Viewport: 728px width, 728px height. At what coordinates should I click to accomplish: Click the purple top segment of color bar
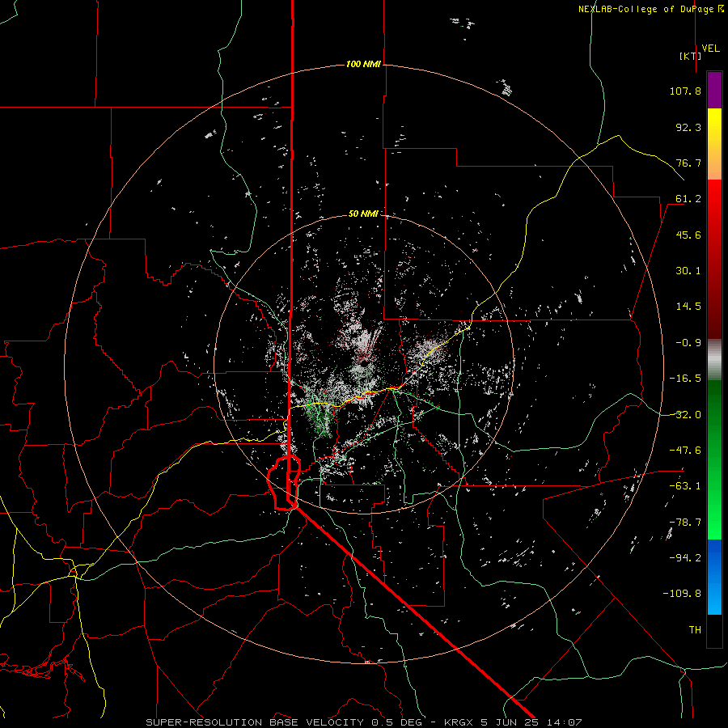[x=714, y=91]
